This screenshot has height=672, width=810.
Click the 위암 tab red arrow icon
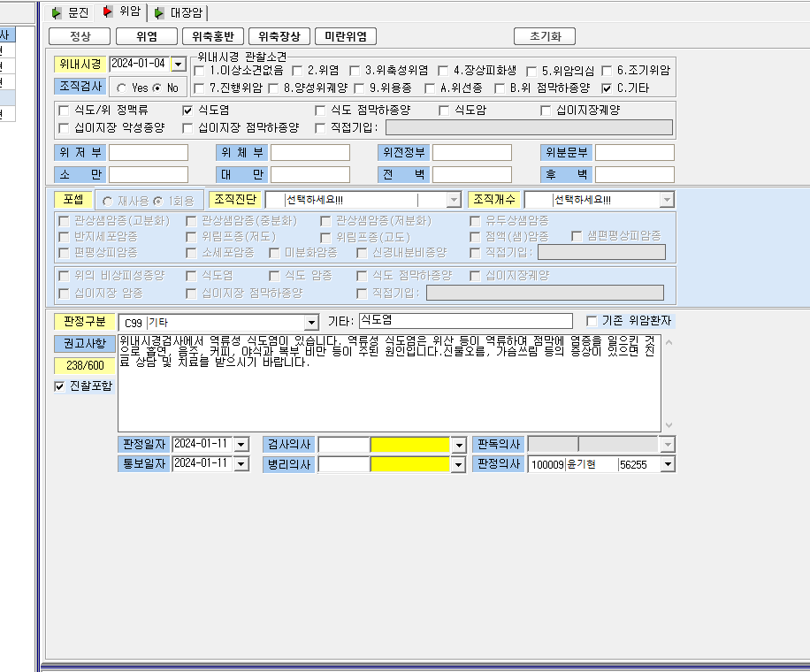(108, 11)
